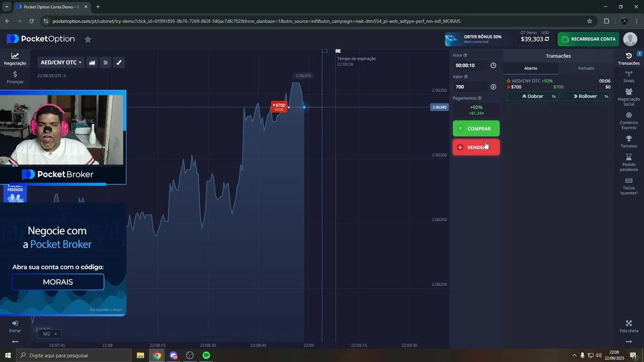Open Comércio Express panel
644x362 pixels.
[629, 121]
